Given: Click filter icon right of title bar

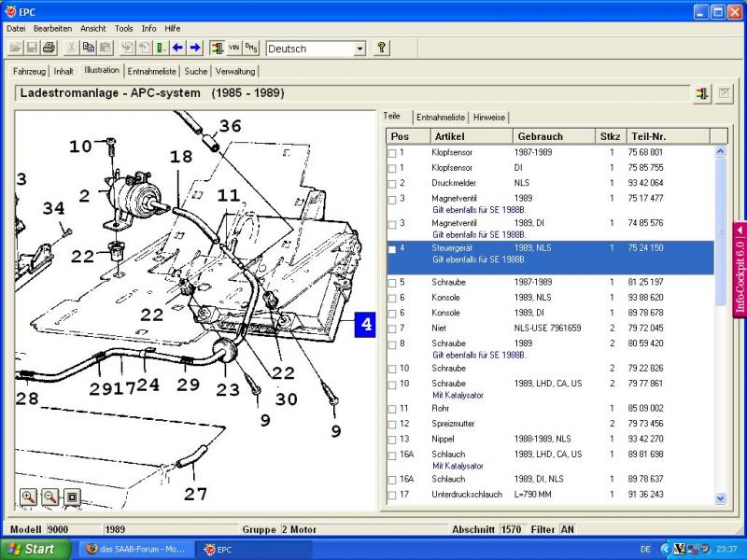Looking at the screenshot, I should tap(702, 93).
